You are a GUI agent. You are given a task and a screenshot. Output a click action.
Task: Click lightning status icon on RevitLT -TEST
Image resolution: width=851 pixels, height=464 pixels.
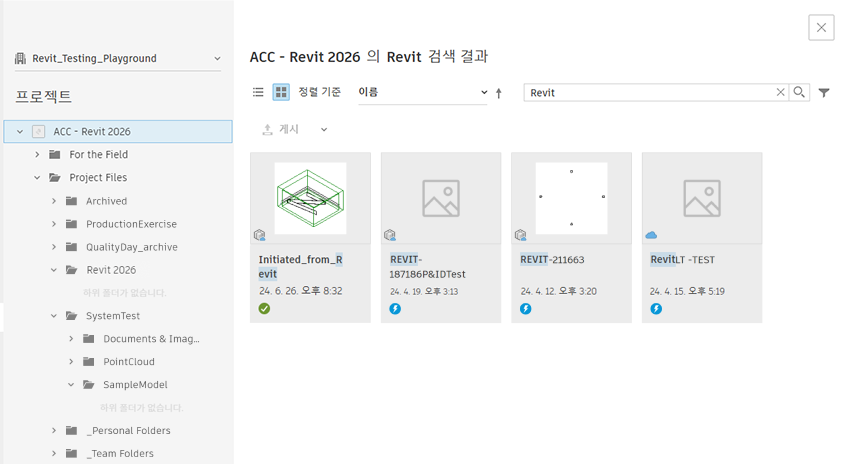656,309
